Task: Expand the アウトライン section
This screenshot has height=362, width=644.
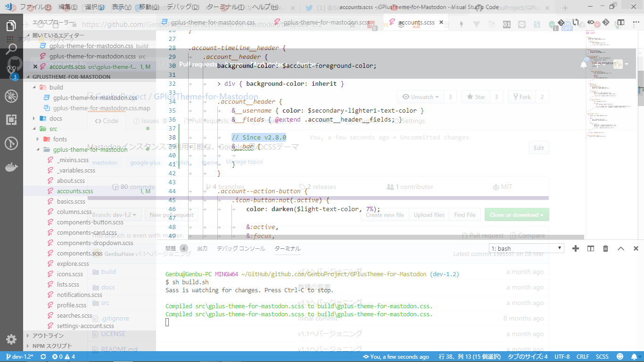Action: pyautogui.click(x=48, y=336)
